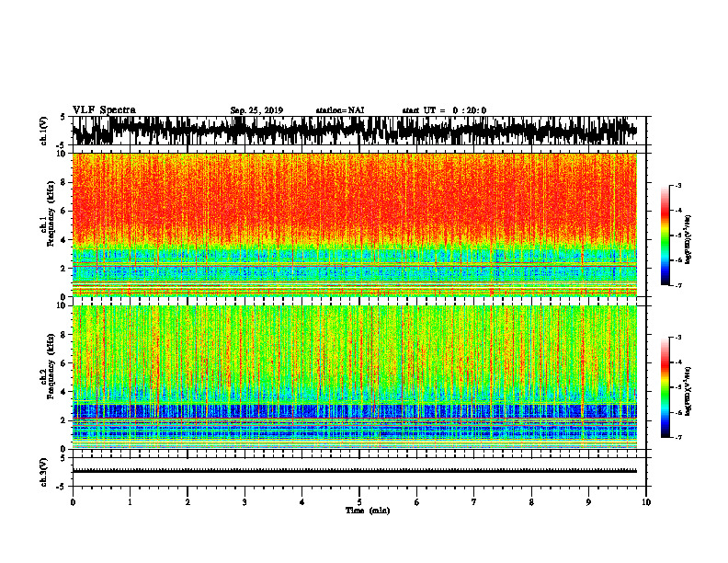Click the "start UT = 0 : 20: 0" text
Viewport: 728px width, 563px height.
[x=444, y=110]
